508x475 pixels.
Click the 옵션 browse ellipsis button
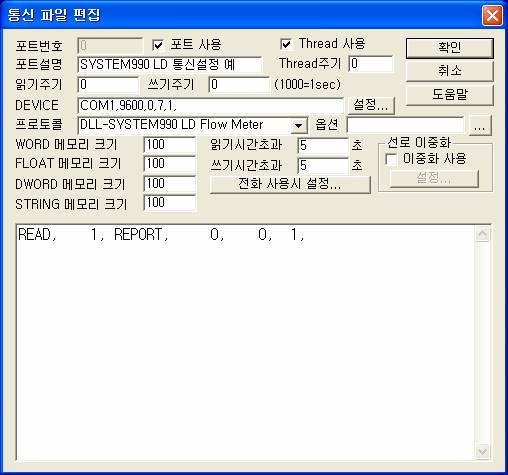pyautogui.click(x=480, y=125)
